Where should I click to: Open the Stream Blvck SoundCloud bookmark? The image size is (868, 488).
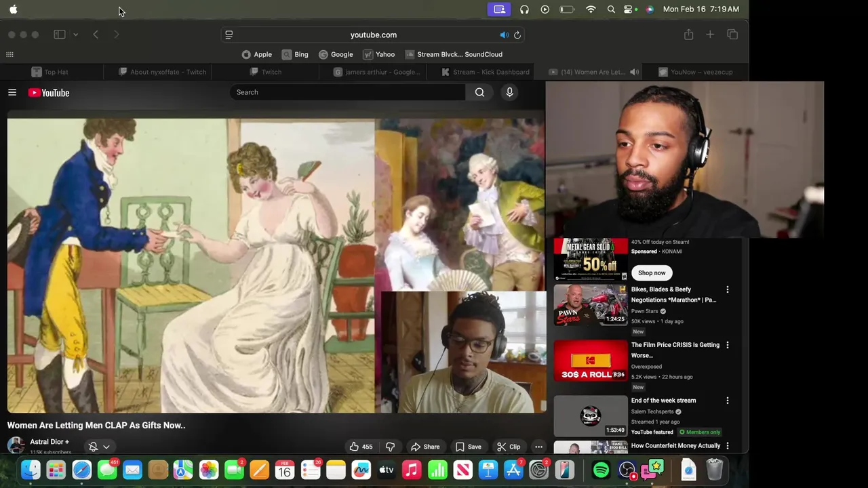pyautogui.click(x=454, y=54)
